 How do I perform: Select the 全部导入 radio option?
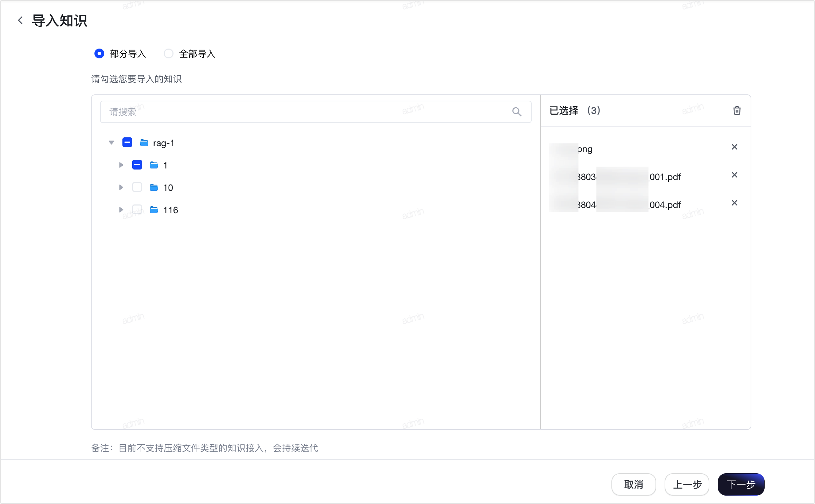169,53
